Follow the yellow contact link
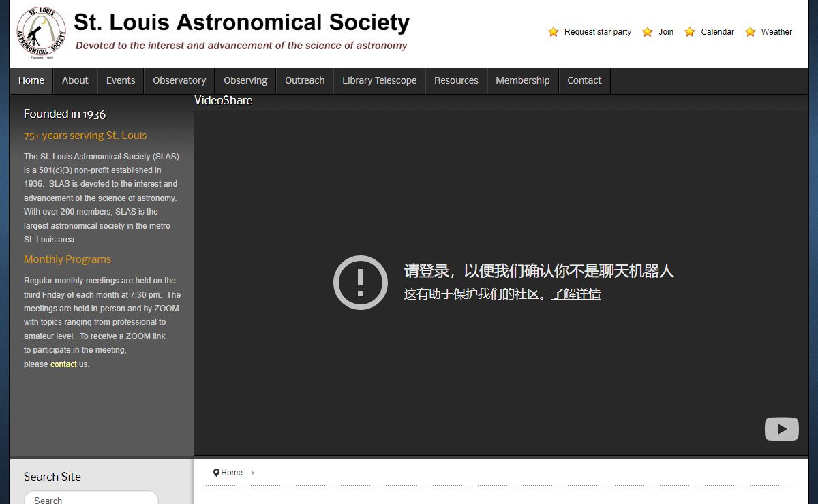 point(63,364)
